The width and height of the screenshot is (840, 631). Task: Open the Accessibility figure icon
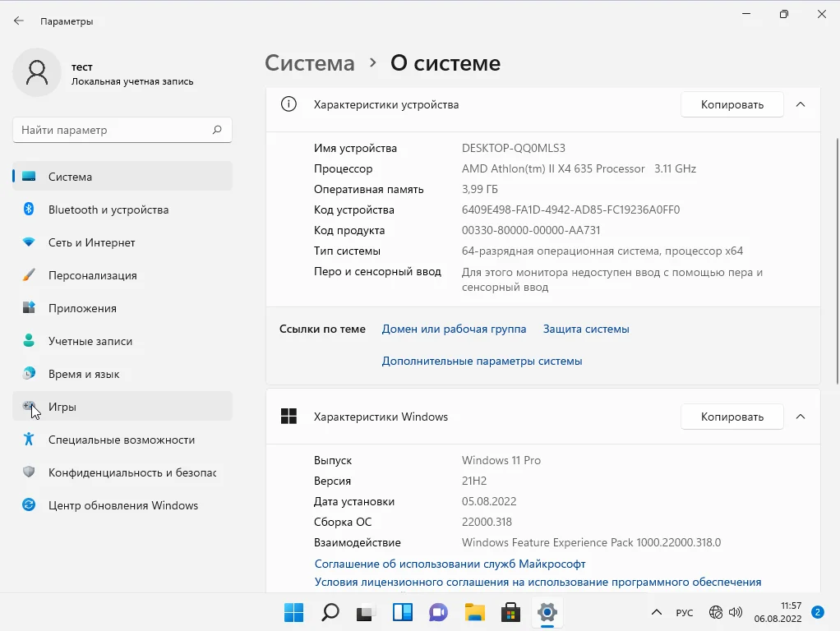(29, 440)
